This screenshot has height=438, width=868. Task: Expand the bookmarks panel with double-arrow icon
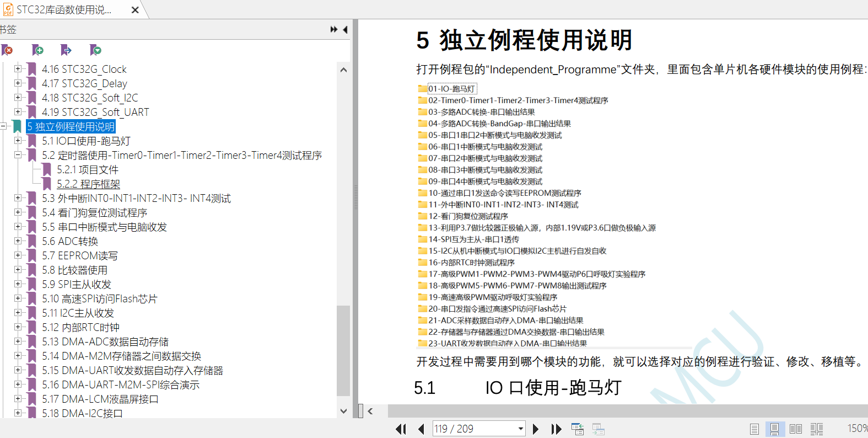click(334, 29)
